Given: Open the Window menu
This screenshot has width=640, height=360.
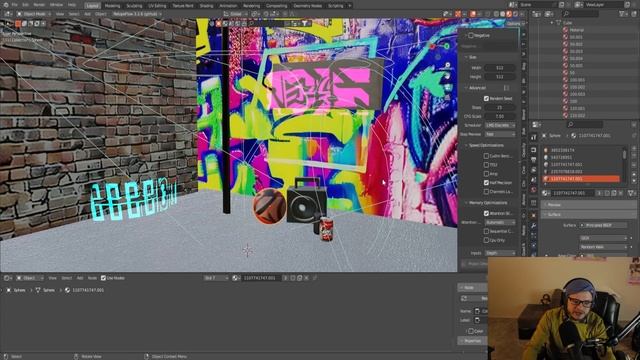Looking at the screenshot, I should (56, 5).
